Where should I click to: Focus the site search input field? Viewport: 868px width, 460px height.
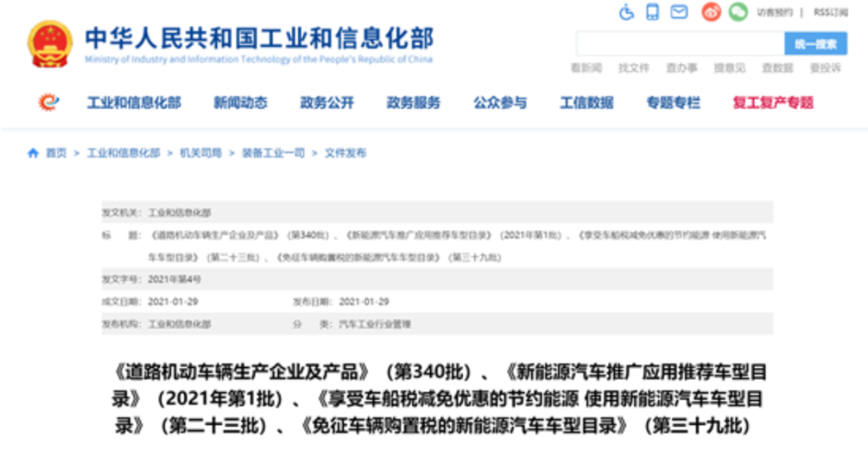680,44
